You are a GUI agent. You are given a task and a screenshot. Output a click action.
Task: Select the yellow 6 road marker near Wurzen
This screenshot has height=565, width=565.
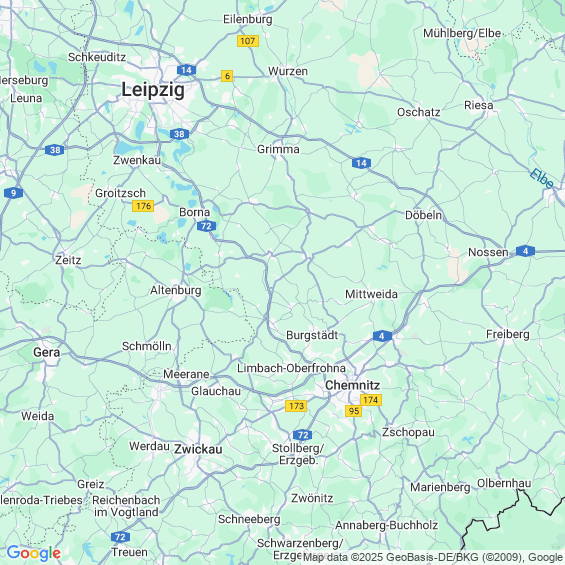coord(227,76)
